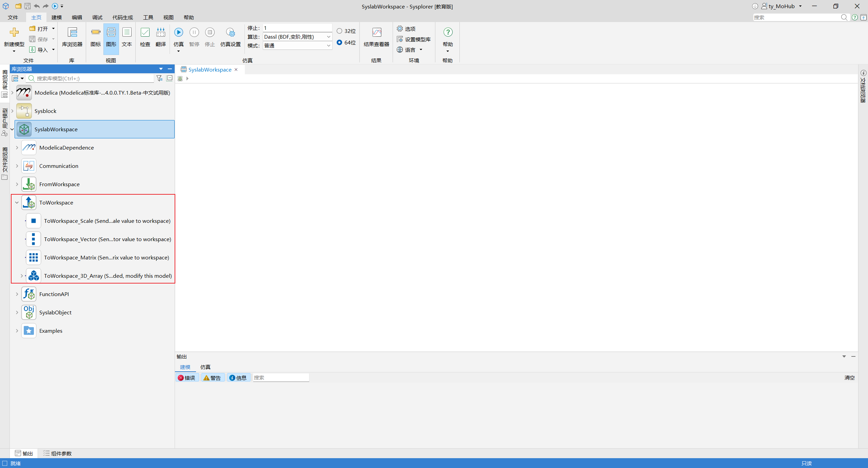This screenshot has height=468, width=868.
Task: Click the filter icon in library browser
Action: (x=159, y=78)
